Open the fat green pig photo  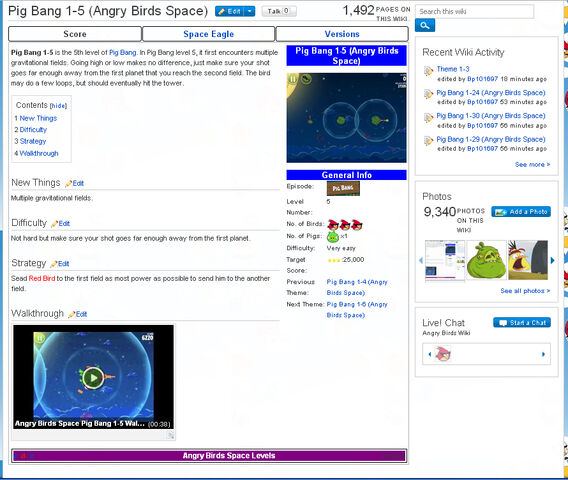486,260
